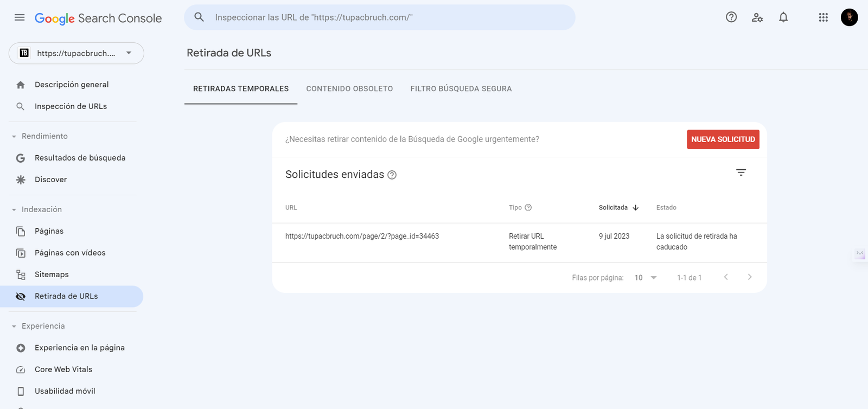Open the Sitemaps page
The height and width of the screenshot is (409, 868).
coord(52,274)
